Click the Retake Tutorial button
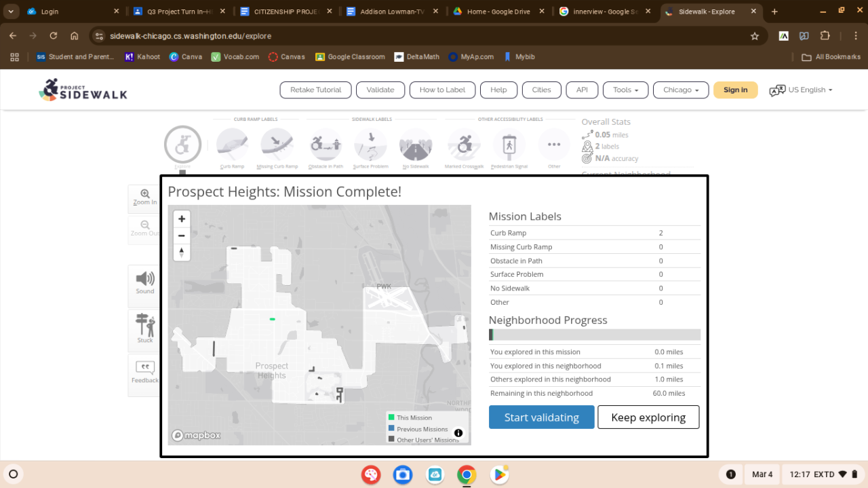Screen dimensions: 868x488 315,90
